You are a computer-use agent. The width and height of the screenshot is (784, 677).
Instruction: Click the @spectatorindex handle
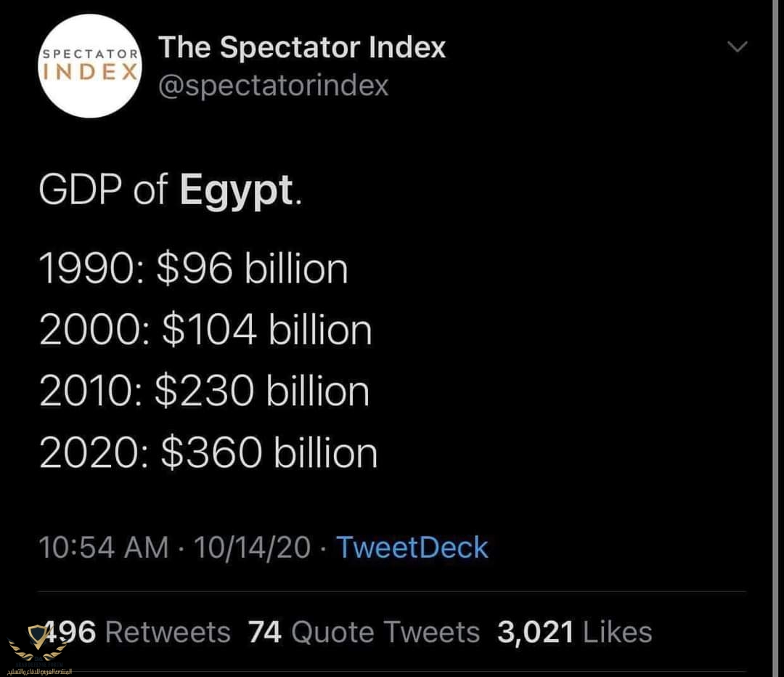pos(274,86)
